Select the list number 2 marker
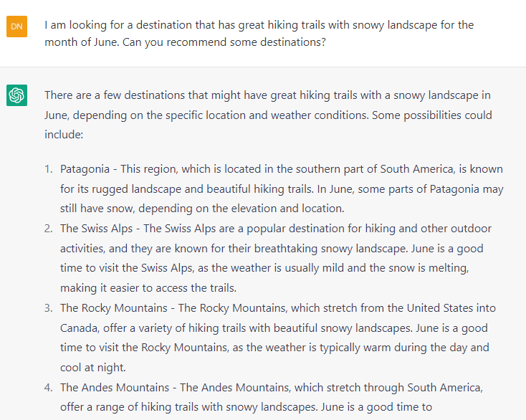The image size is (526, 420). click(x=49, y=229)
